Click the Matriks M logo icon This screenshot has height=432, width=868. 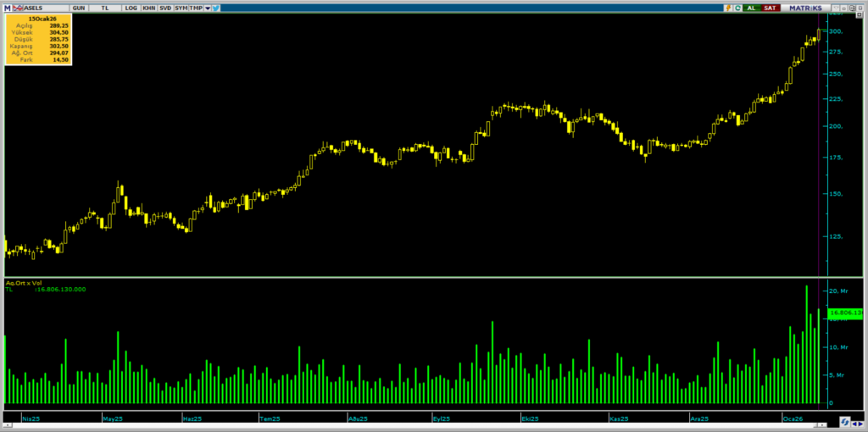pyautogui.click(x=7, y=8)
